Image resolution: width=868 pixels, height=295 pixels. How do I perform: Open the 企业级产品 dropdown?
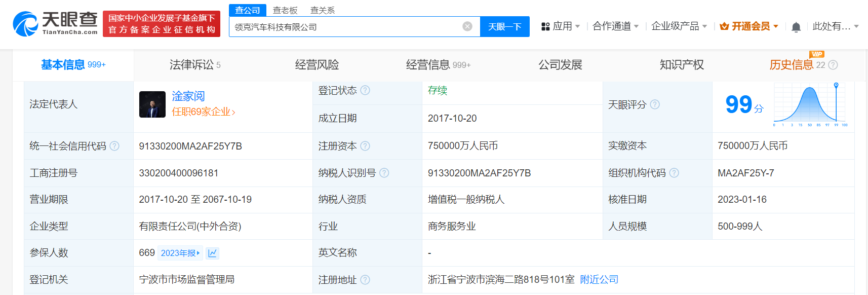(679, 26)
